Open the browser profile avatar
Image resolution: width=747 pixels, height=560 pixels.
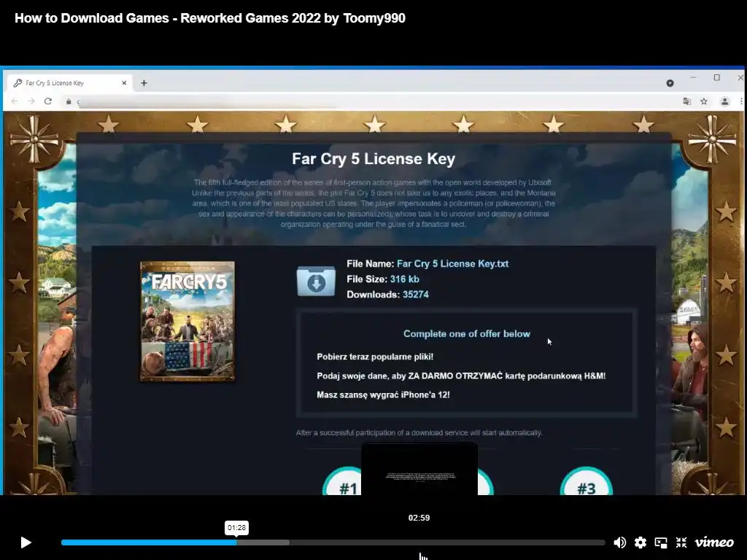(x=724, y=101)
